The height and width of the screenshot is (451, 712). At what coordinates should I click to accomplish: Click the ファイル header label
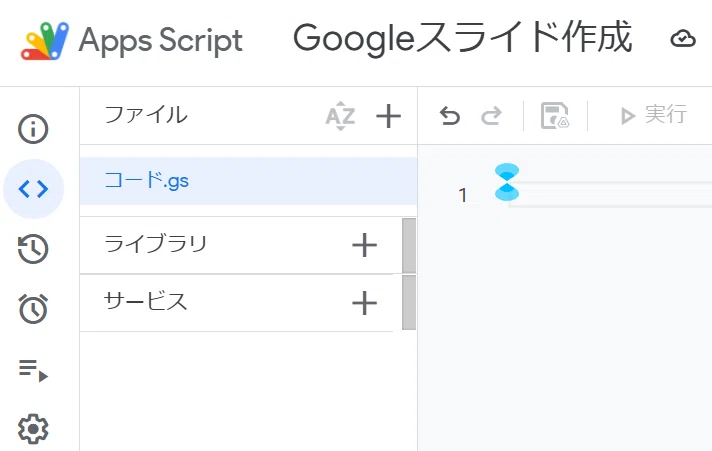tap(146, 114)
